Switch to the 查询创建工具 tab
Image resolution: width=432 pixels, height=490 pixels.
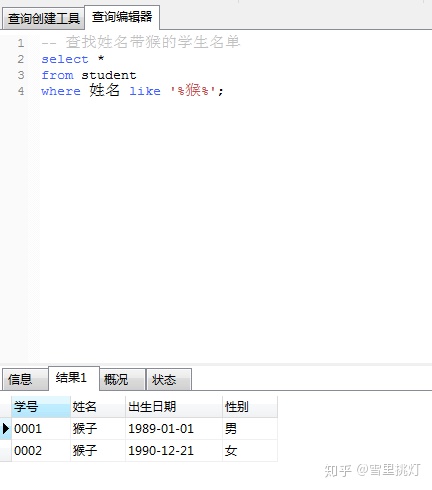pos(43,19)
